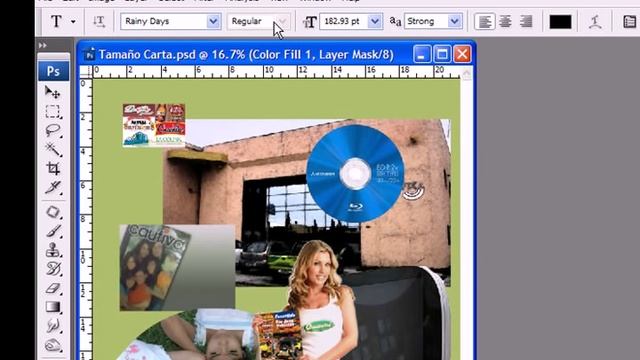Click the Ps logo in tools panel
The height and width of the screenshot is (360, 640).
coord(53,71)
